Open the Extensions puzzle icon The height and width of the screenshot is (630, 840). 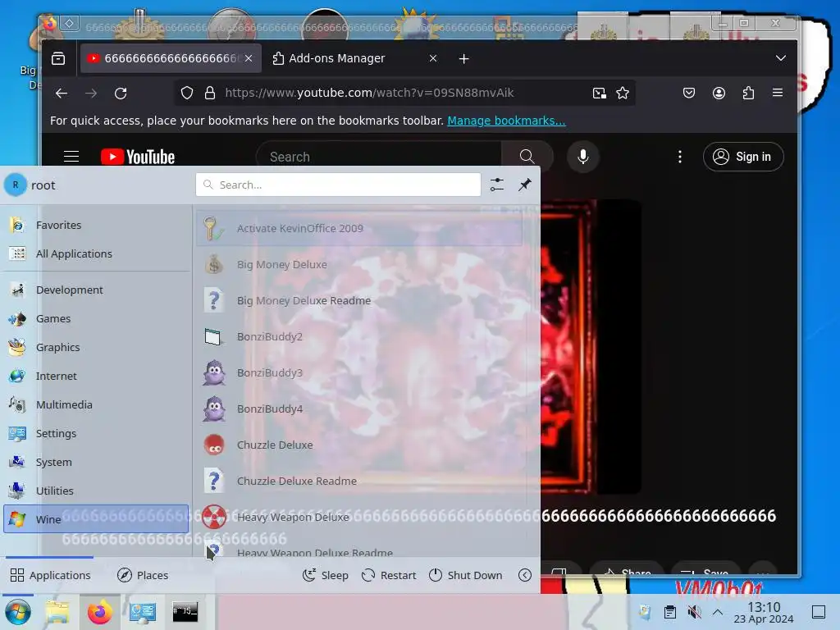click(748, 94)
